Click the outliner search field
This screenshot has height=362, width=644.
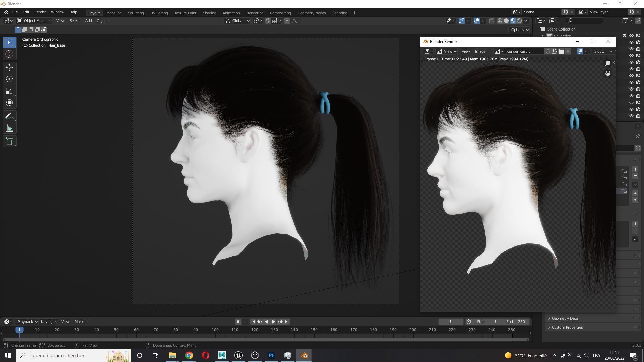point(584,21)
